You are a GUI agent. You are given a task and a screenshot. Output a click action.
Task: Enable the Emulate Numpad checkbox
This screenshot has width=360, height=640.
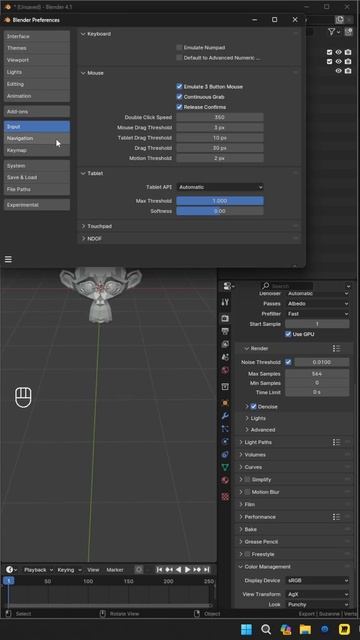(179, 47)
